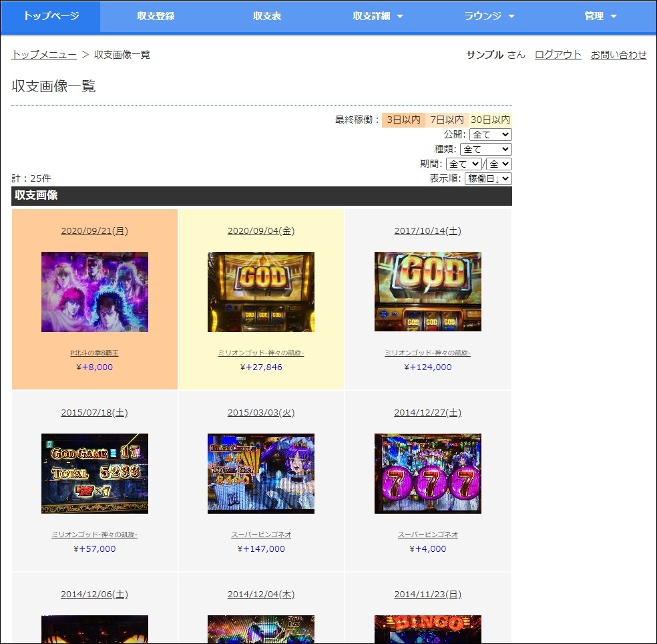Viewport: 657px width, 644px height.
Task: View the 2014/12/04 thumbnail image
Action: pyautogui.click(x=261, y=629)
